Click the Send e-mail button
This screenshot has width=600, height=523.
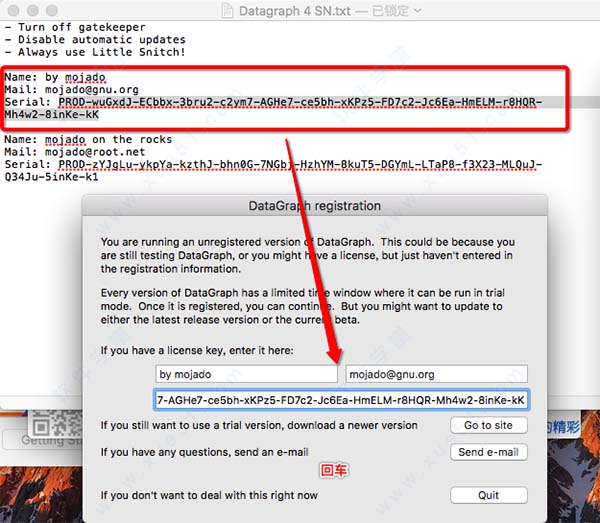pos(489,452)
